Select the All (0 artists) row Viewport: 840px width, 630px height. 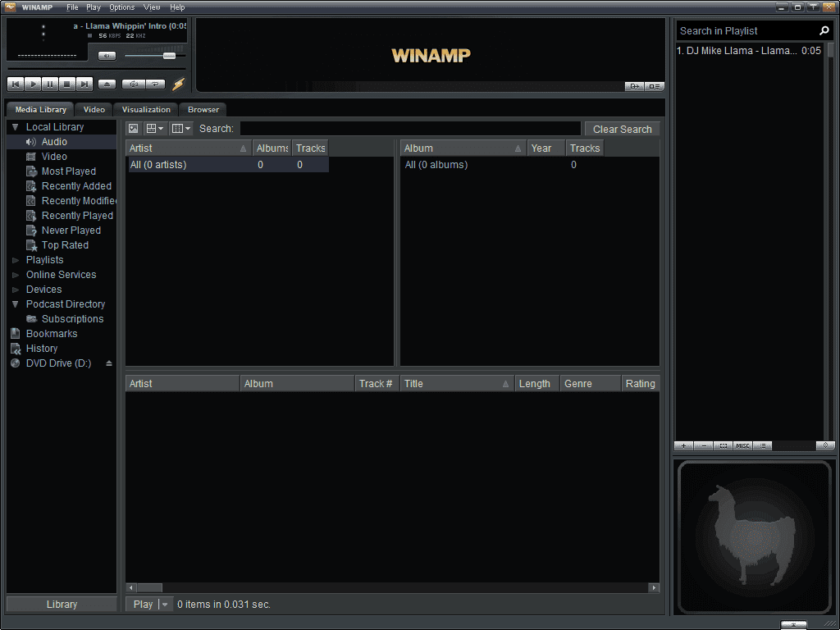[228, 165]
